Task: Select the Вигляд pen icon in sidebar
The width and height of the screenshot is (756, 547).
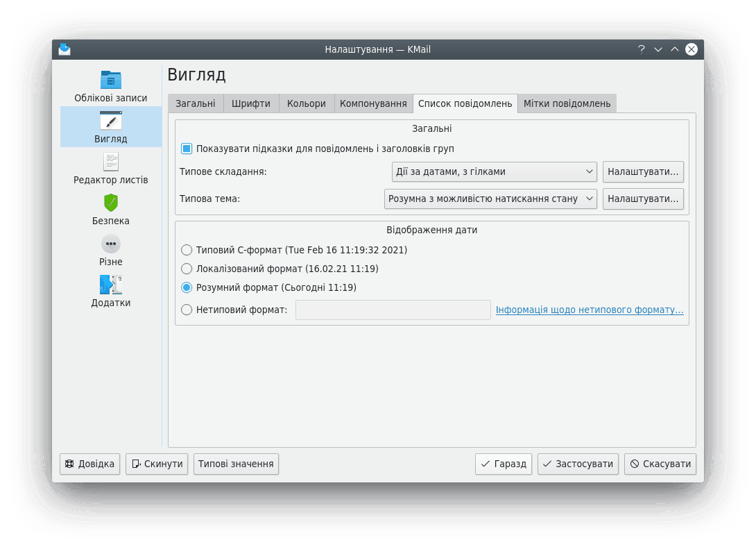Action: pos(111,121)
